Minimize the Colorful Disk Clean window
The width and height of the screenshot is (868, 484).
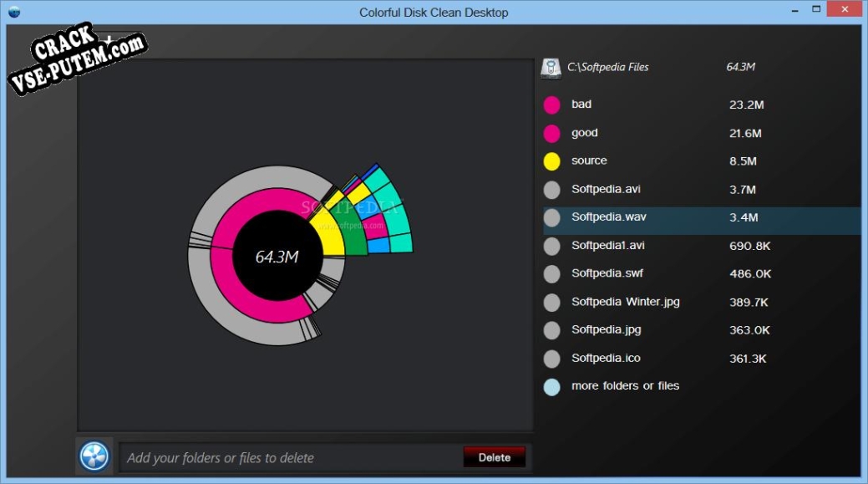pos(795,11)
